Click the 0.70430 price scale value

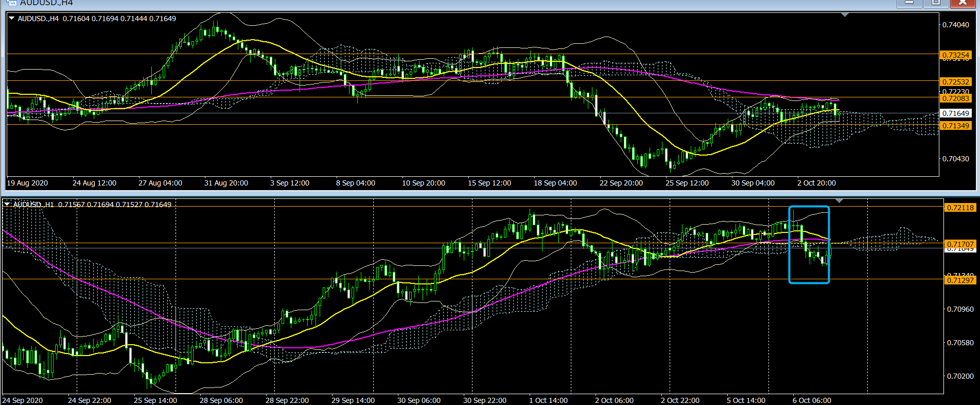point(956,159)
